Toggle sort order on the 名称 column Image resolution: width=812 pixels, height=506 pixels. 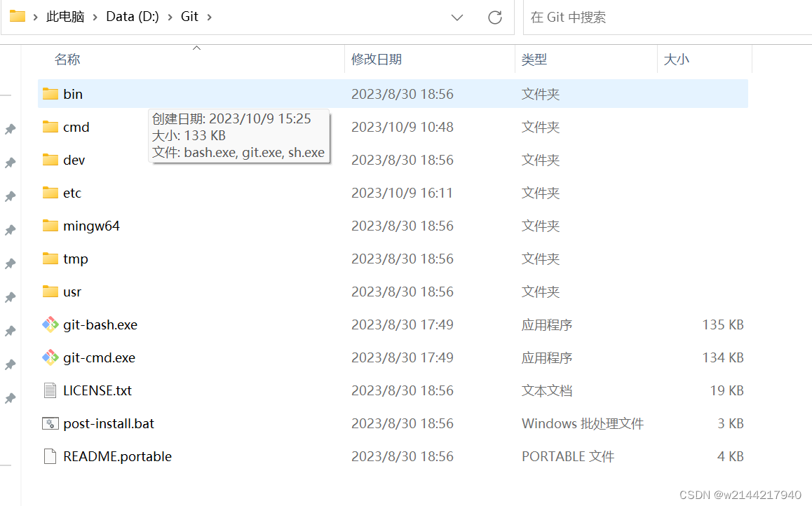(67, 60)
